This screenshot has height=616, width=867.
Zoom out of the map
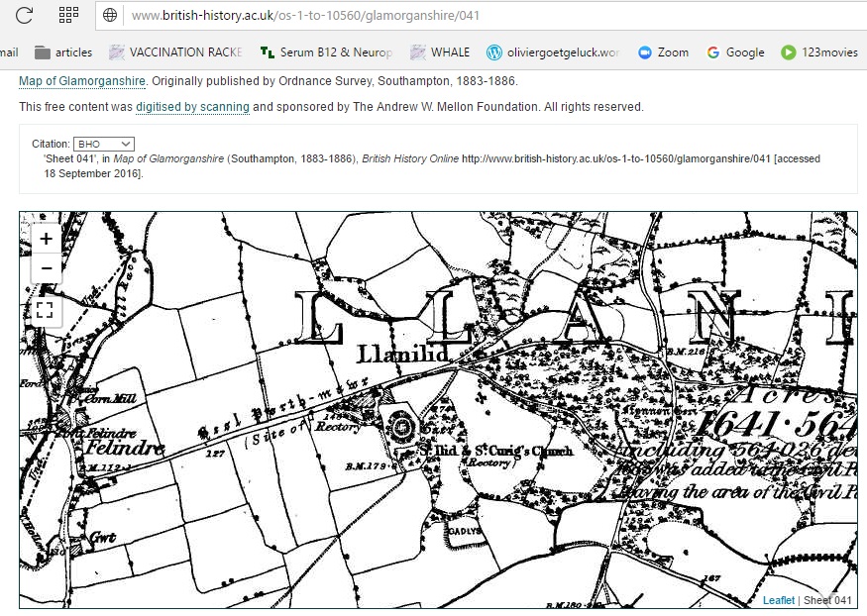pyautogui.click(x=46, y=268)
